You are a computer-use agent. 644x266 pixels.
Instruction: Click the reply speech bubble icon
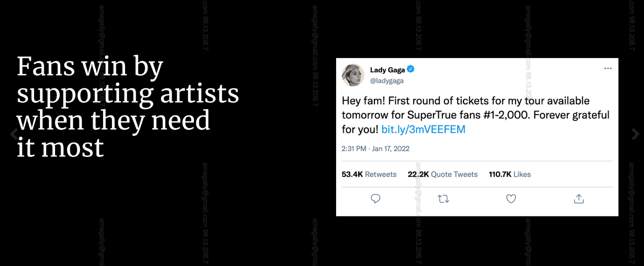point(376,199)
